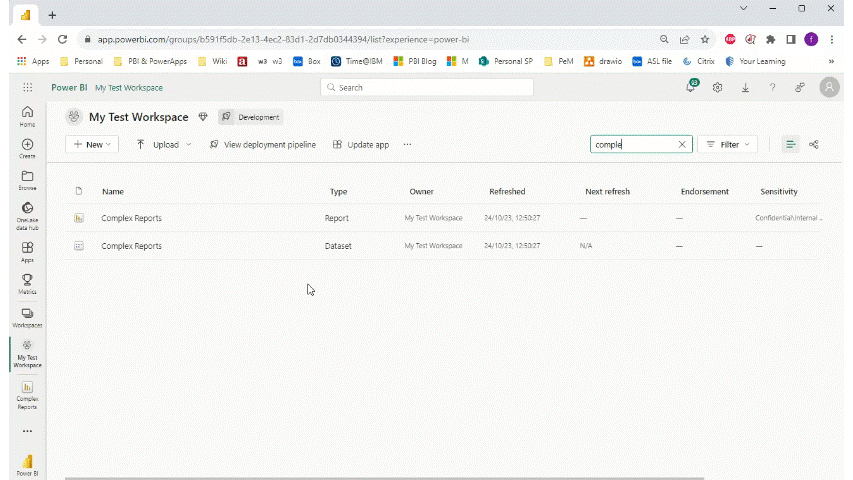Open the Filter dropdown
This screenshot has height=480, width=853.
pos(727,145)
